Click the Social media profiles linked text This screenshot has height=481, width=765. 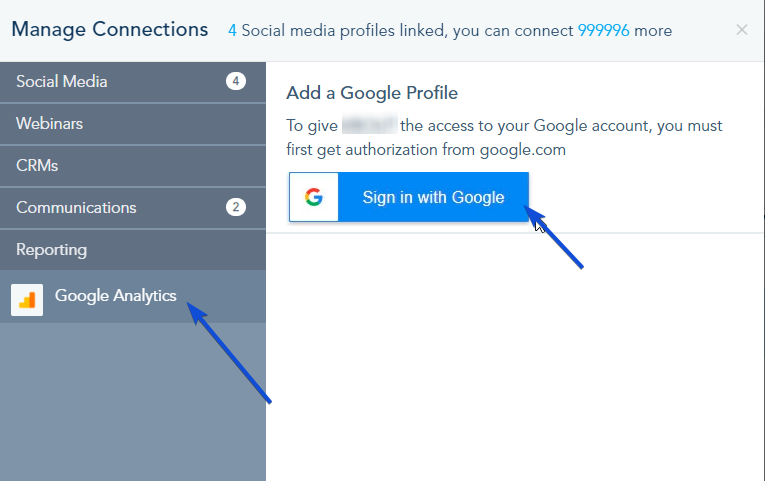[x=342, y=31]
